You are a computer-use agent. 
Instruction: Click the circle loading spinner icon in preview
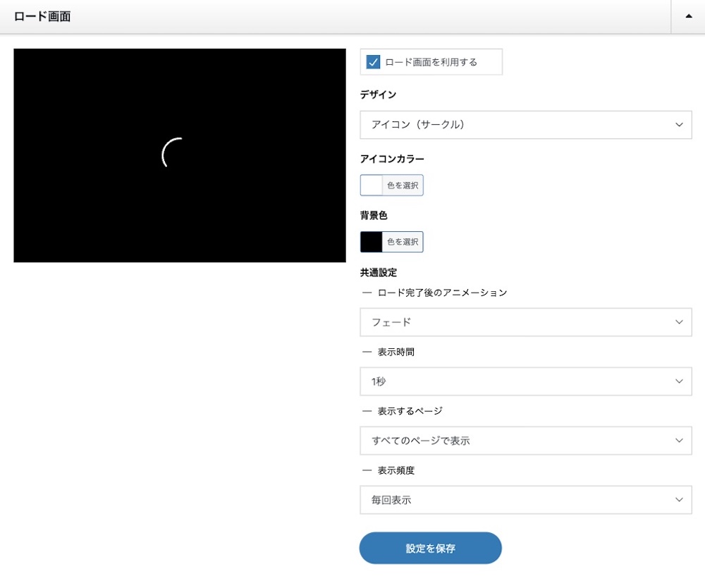[172, 152]
